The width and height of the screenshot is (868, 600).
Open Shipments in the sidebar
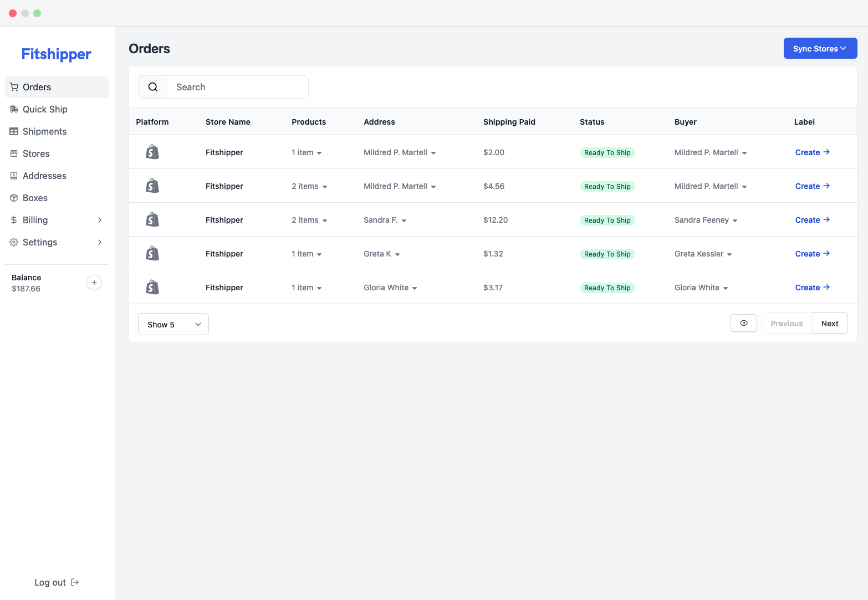[44, 131]
